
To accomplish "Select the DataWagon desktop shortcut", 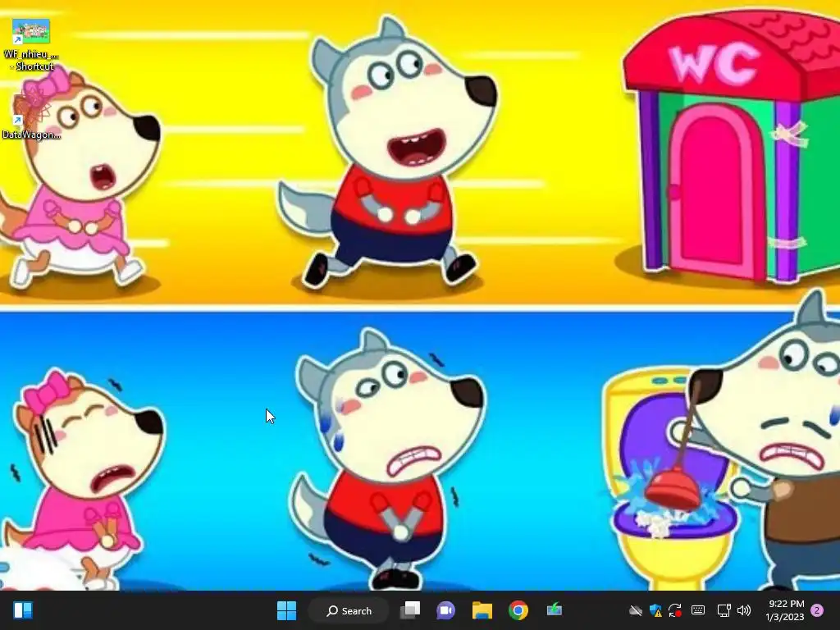I will tap(31, 113).
